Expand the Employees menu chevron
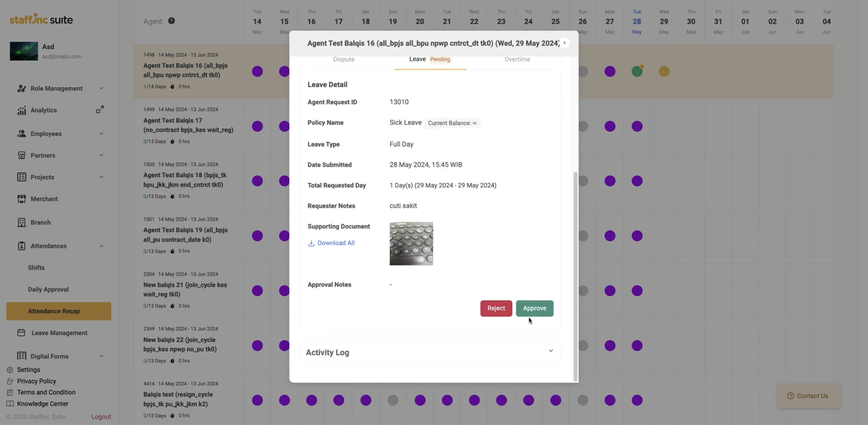 [x=101, y=134]
